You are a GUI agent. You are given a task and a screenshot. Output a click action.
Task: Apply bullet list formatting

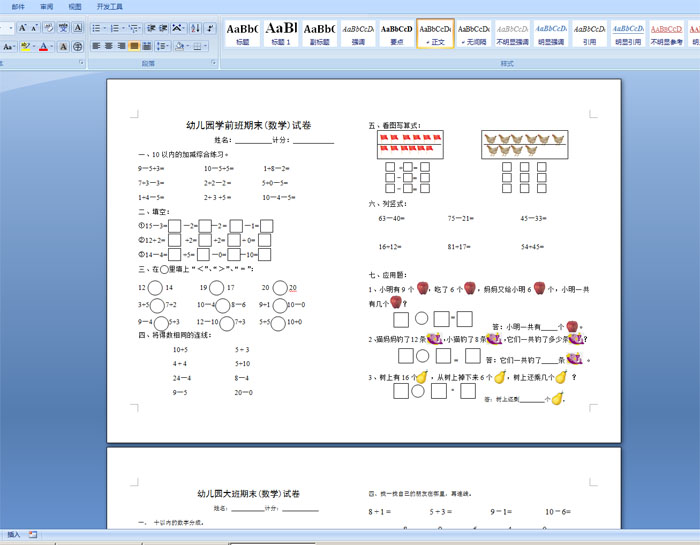tap(96, 29)
